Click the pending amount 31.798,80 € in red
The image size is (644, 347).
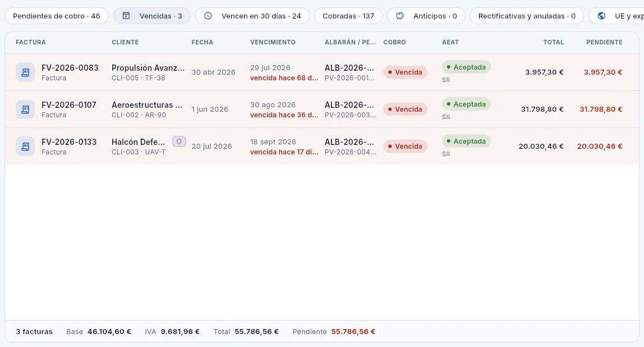[x=601, y=109]
